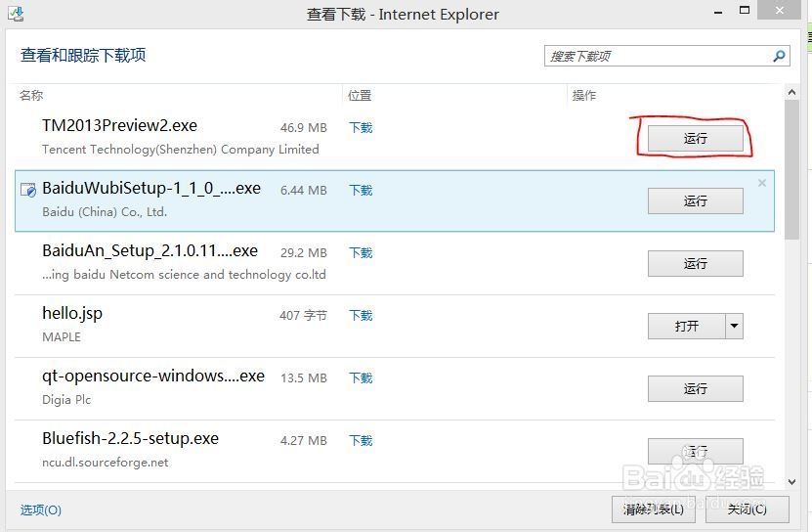Click the 46.9 MB size value
The height and width of the screenshot is (532, 812).
click(304, 127)
